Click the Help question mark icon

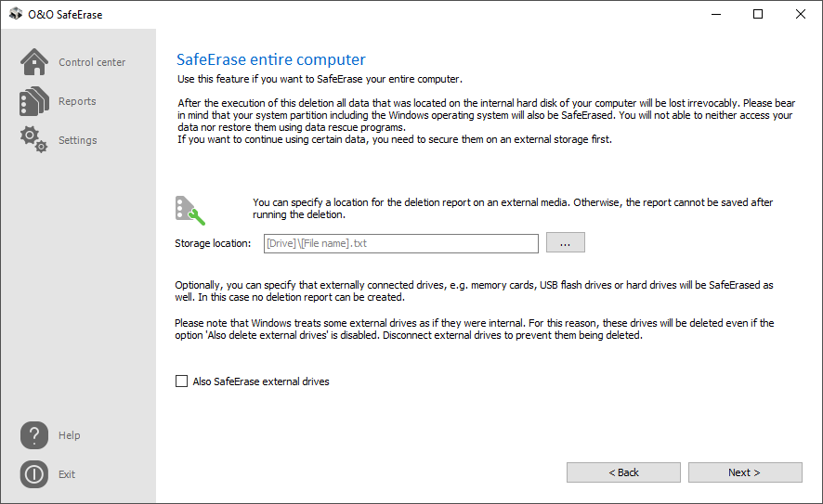[34, 434]
